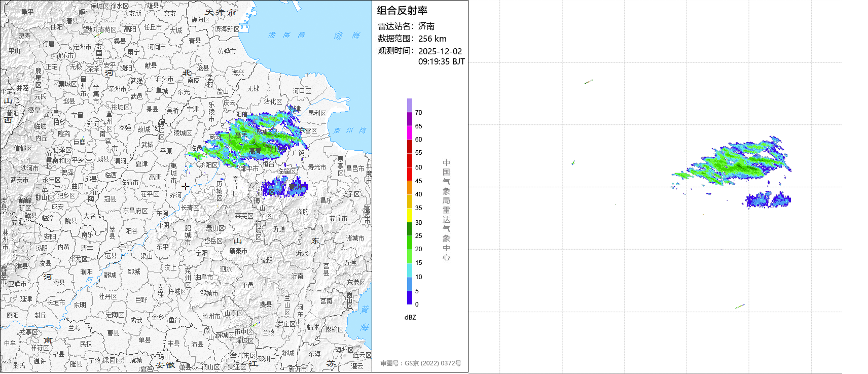This screenshot has width=868, height=374.
Task: Pick the light purple swatch above 70 dBZ
Action: click(x=409, y=105)
